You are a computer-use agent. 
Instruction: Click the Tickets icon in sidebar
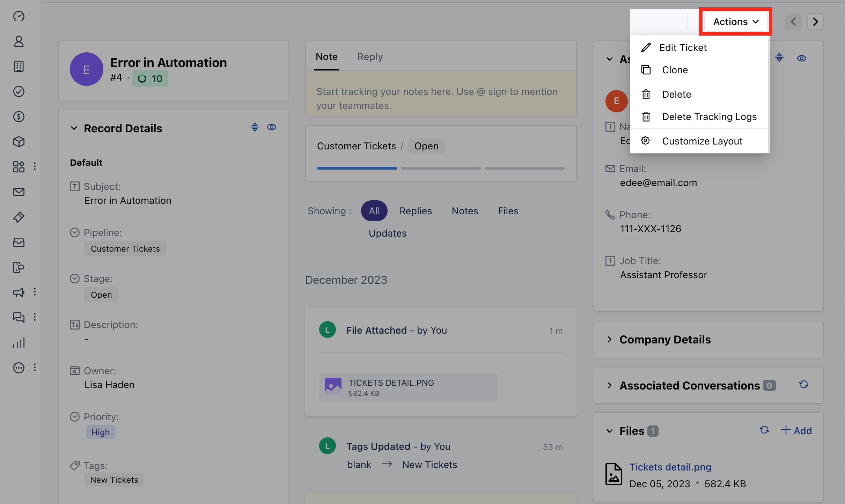19,217
